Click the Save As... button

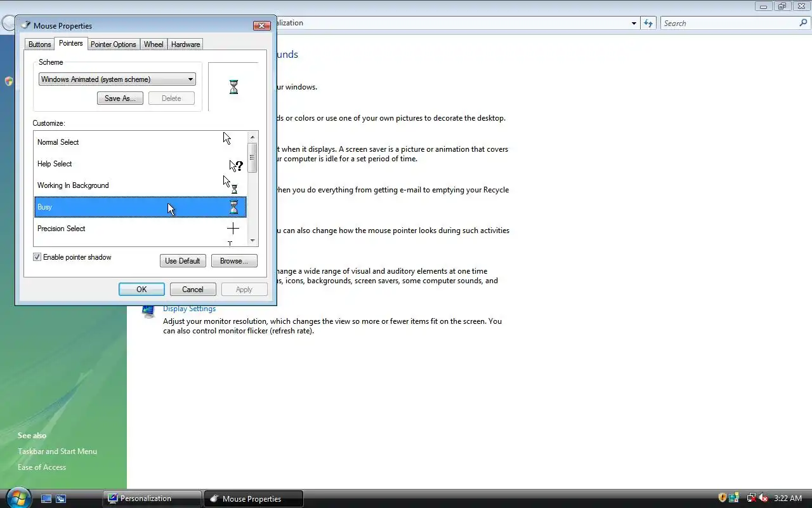pyautogui.click(x=120, y=98)
